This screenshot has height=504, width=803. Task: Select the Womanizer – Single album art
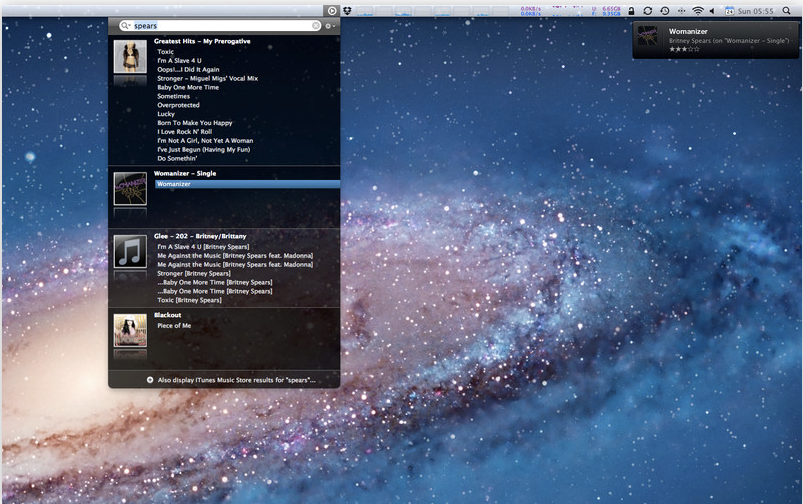pyautogui.click(x=130, y=188)
